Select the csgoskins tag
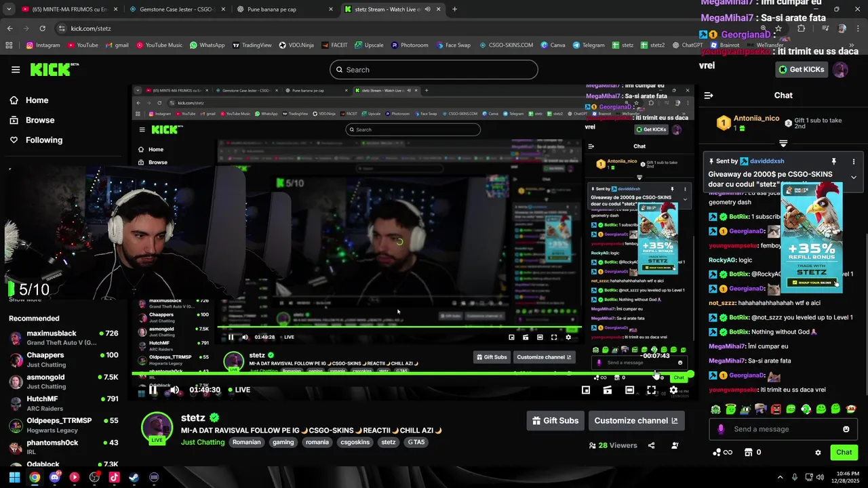This screenshot has height=488, width=868. tap(355, 442)
